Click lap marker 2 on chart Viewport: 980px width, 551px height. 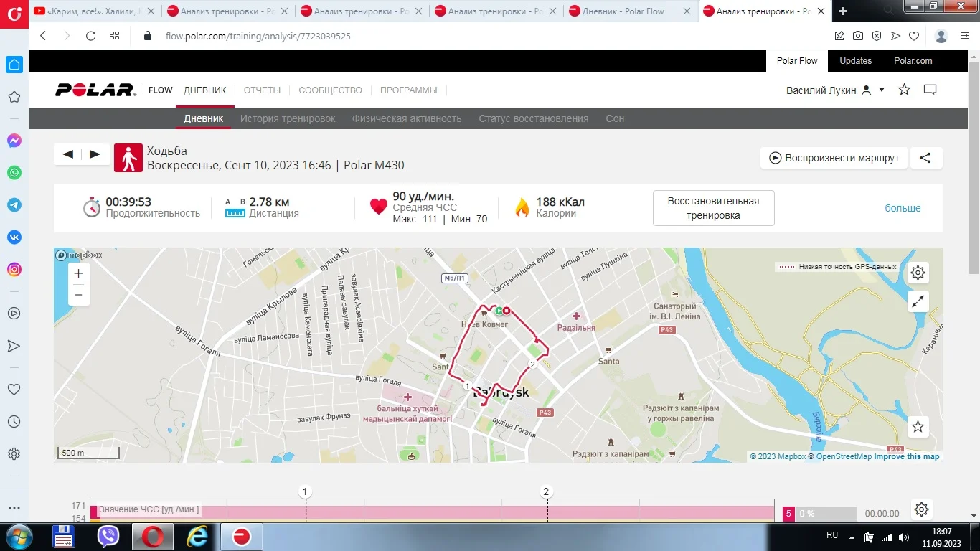tap(547, 491)
